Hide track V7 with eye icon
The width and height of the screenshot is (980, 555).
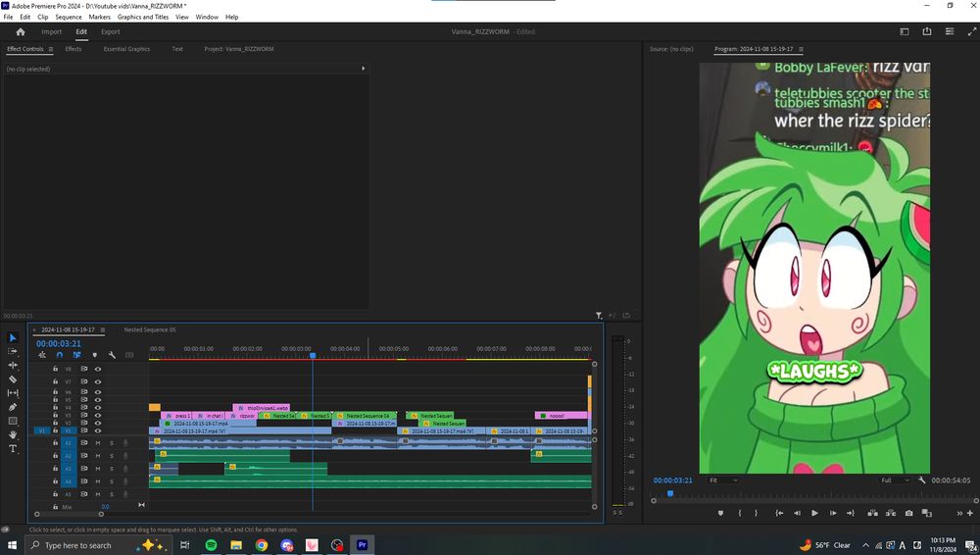97,381
